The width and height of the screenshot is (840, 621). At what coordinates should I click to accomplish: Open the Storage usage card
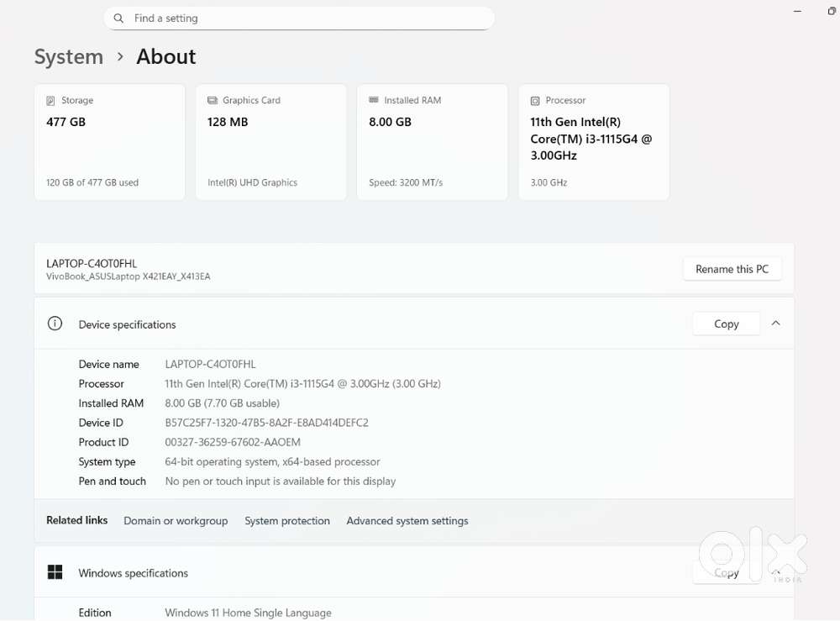click(109, 141)
